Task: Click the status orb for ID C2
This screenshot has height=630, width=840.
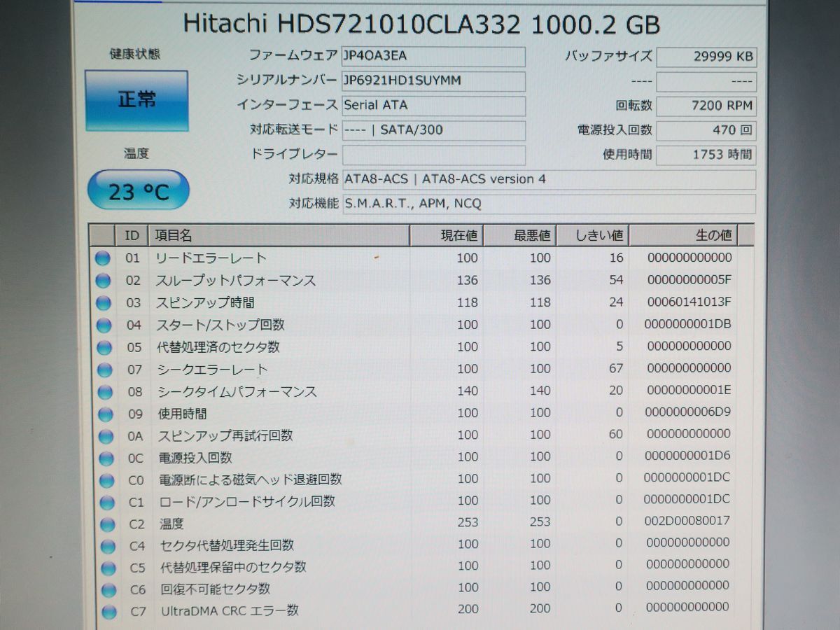Action: click(107, 524)
